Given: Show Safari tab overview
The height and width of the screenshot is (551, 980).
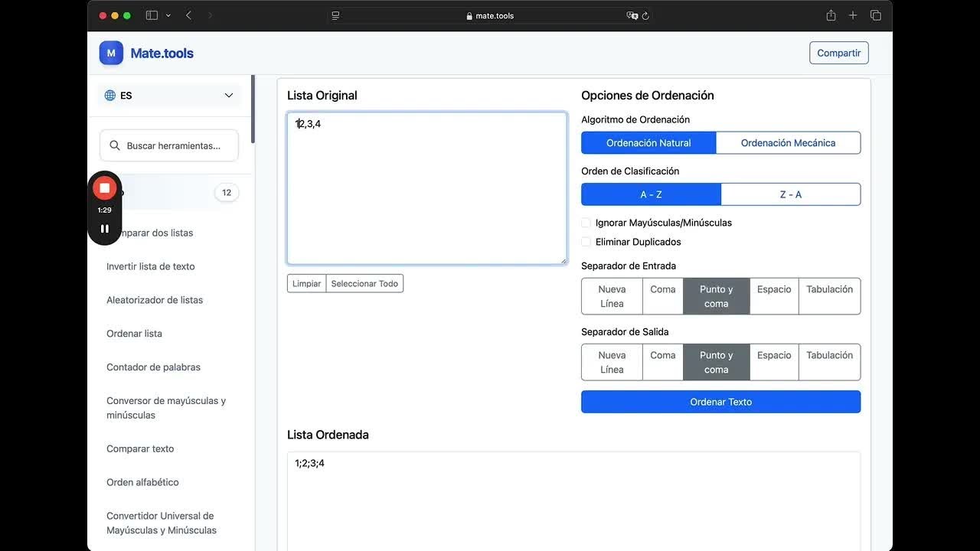Looking at the screenshot, I should point(876,15).
